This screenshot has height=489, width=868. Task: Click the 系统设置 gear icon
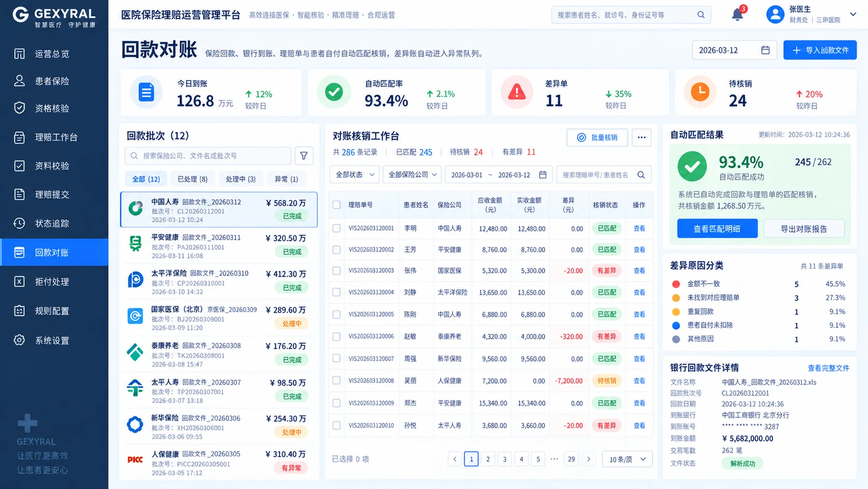pos(19,340)
